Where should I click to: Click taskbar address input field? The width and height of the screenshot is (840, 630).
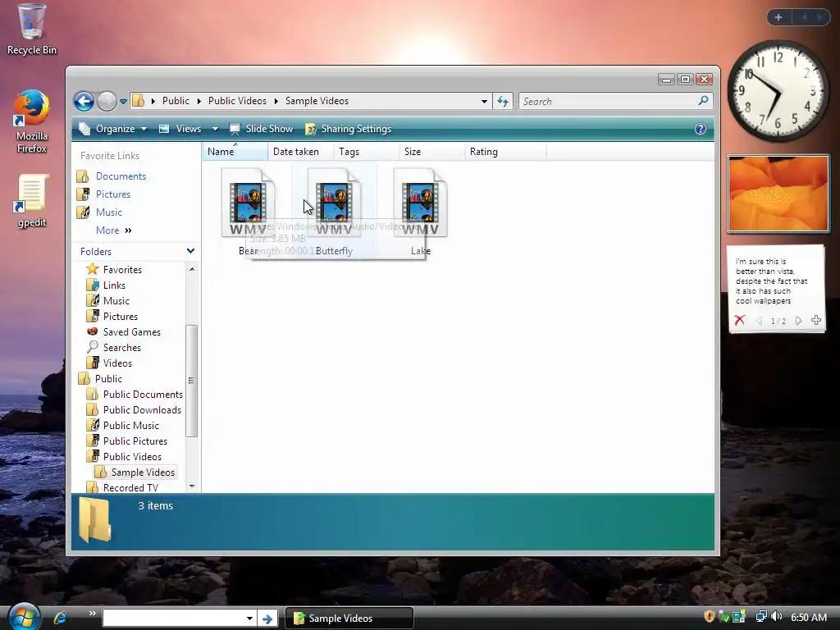pyautogui.click(x=172, y=619)
